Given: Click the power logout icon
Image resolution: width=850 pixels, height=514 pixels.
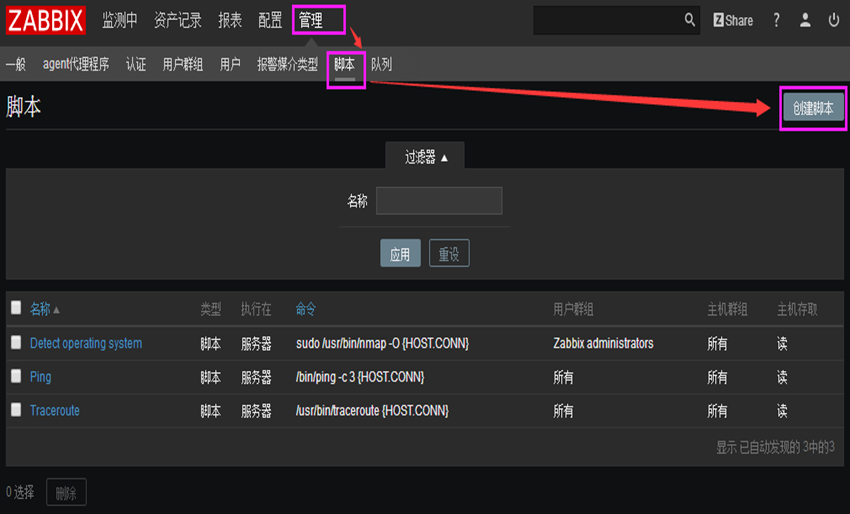Looking at the screenshot, I should coord(834,21).
